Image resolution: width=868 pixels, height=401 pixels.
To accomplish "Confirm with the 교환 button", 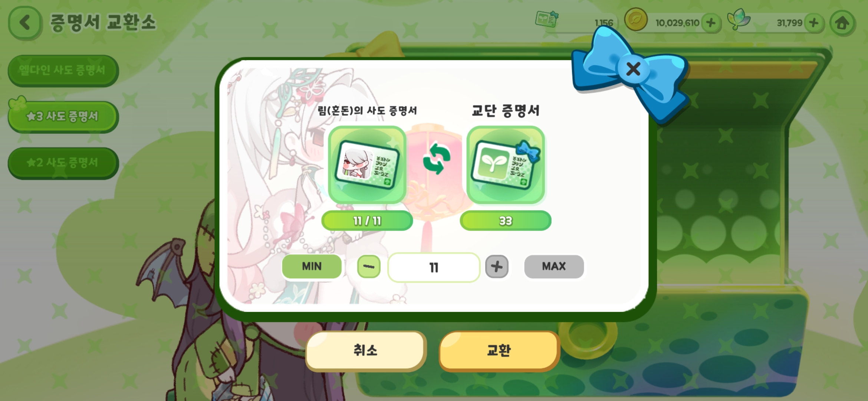I will point(499,351).
